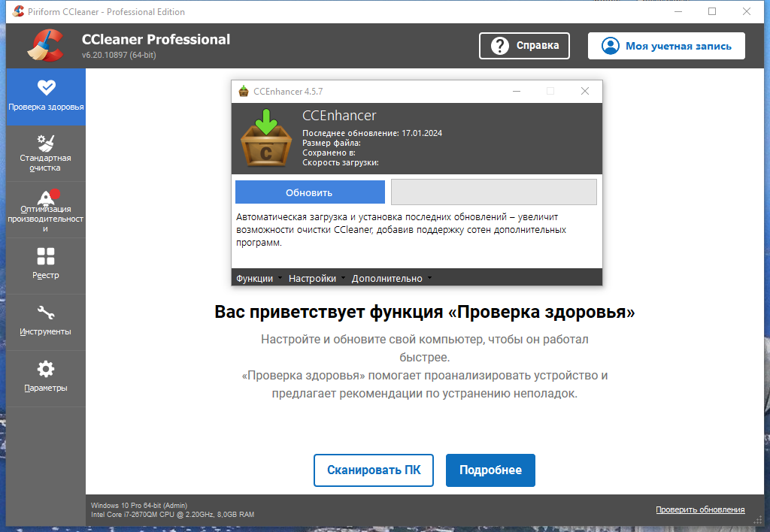Click the empty download progress bar
This screenshot has height=532, width=770.
pos(494,192)
